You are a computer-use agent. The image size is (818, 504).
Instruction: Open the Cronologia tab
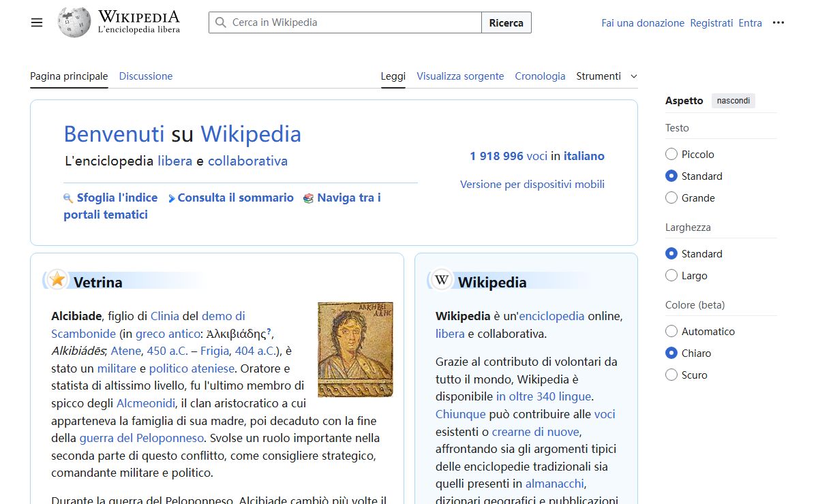[541, 76]
